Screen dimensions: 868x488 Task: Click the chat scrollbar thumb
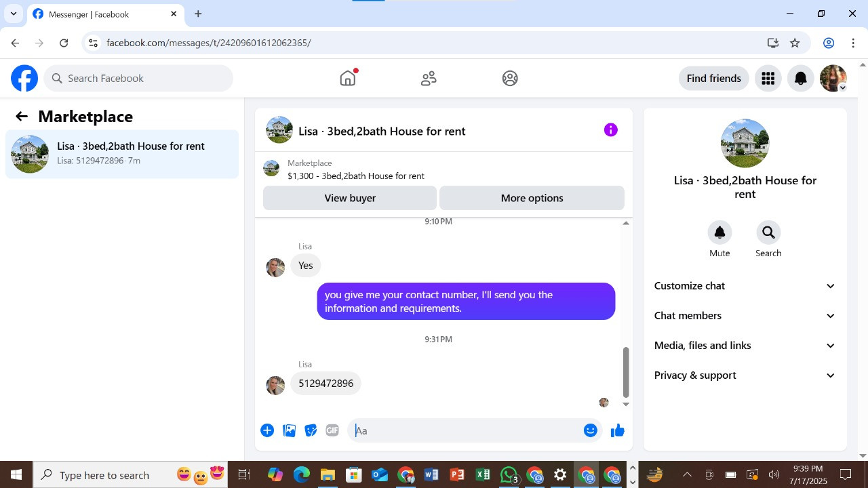point(626,372)
